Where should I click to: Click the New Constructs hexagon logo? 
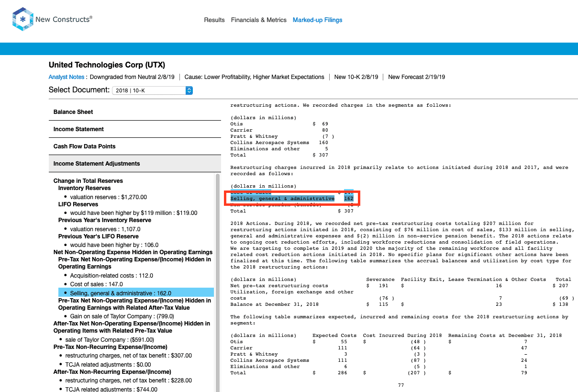[x=22, y=19]
